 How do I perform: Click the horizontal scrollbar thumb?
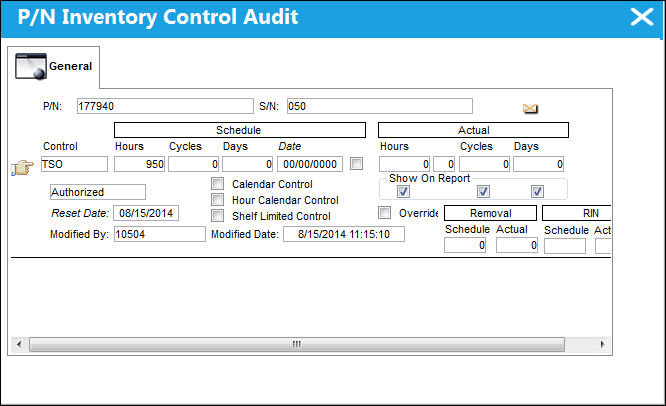pos(297,344)
